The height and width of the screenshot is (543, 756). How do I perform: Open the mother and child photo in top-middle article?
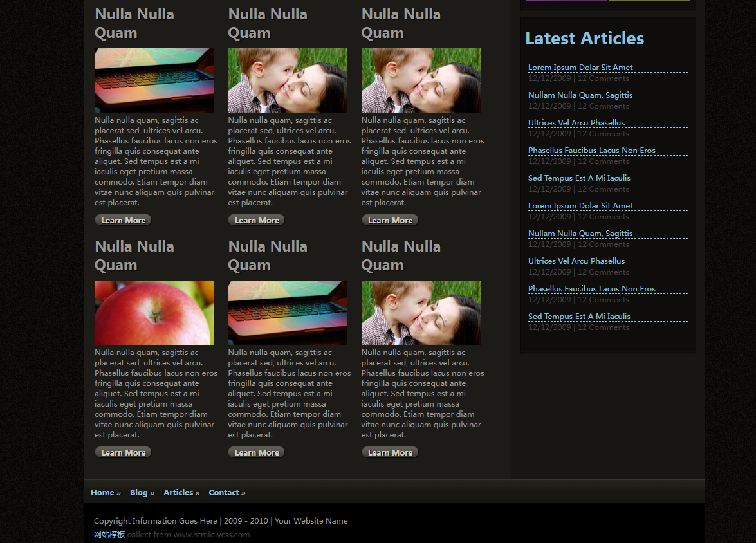(x=287, y=80)
